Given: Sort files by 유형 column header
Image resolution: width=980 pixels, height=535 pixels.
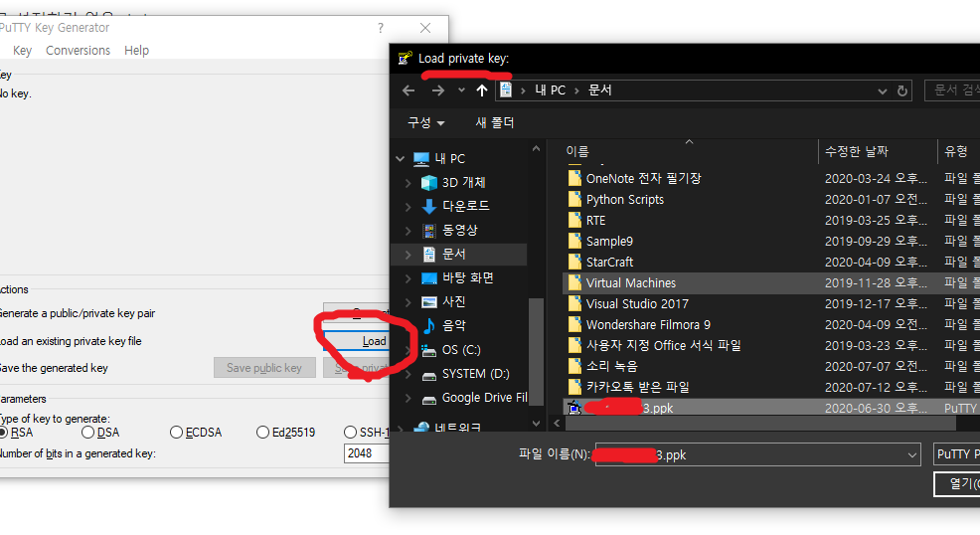Looking at the screenshot, I should click(x=955, y=151).
